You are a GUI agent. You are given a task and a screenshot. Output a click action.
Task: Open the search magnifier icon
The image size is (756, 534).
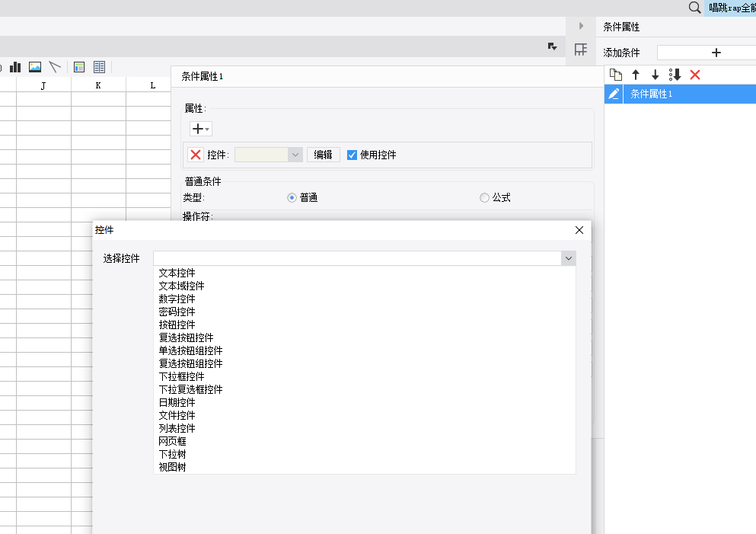[x=694, y=8]
